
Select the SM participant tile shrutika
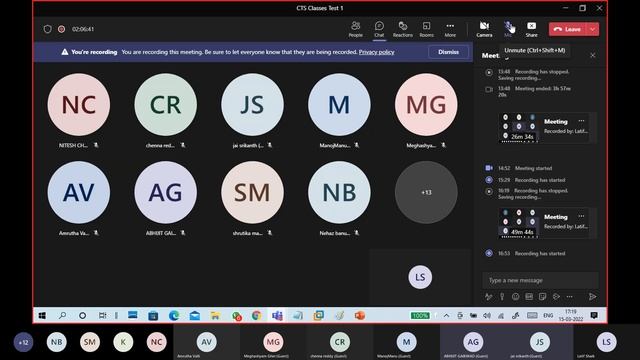[x=252, y=192]
